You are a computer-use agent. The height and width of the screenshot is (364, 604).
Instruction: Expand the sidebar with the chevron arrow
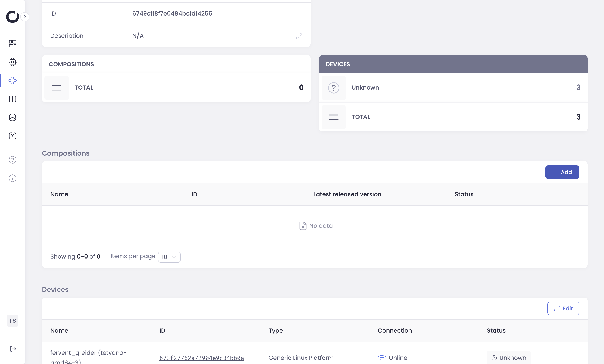tap(25, 17)
